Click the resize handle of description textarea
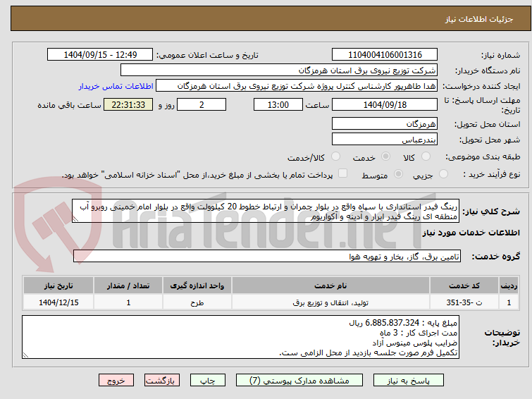The width and height of the screenshot is (532, 399). coord(75,219)
